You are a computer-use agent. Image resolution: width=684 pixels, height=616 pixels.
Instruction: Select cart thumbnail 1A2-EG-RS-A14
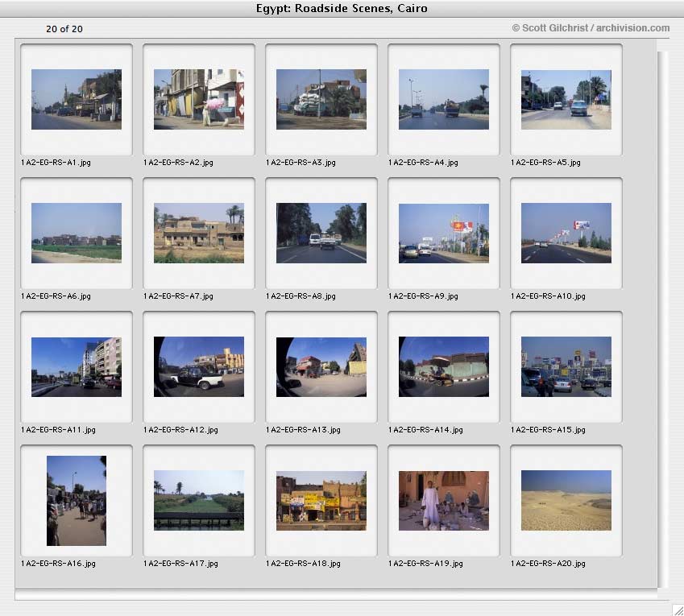point(444,366)
